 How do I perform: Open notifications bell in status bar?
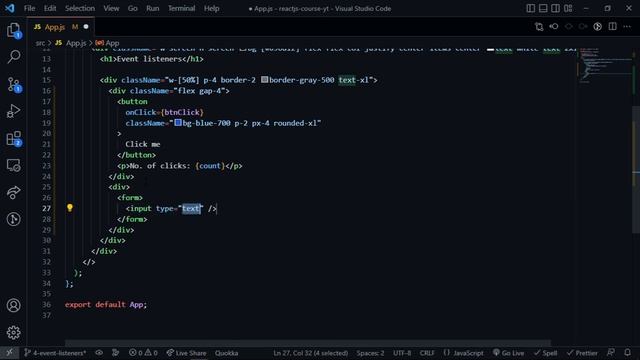click(x=627, y=353)
